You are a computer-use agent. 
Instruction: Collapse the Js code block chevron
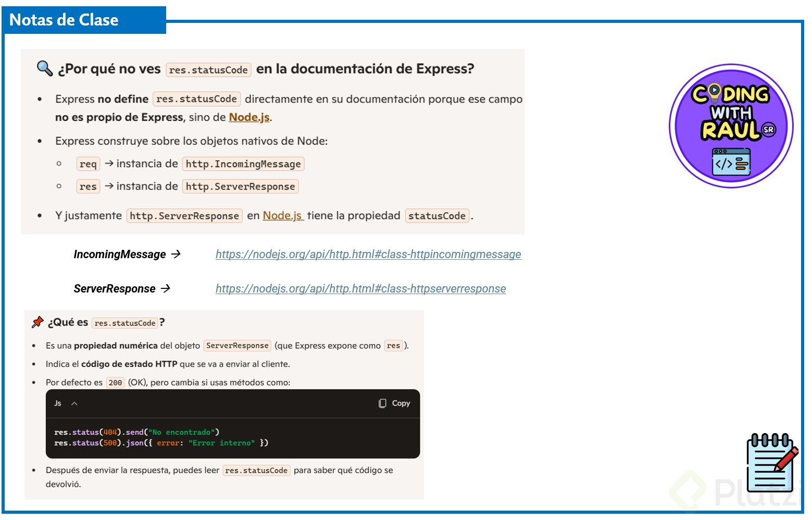74,403
